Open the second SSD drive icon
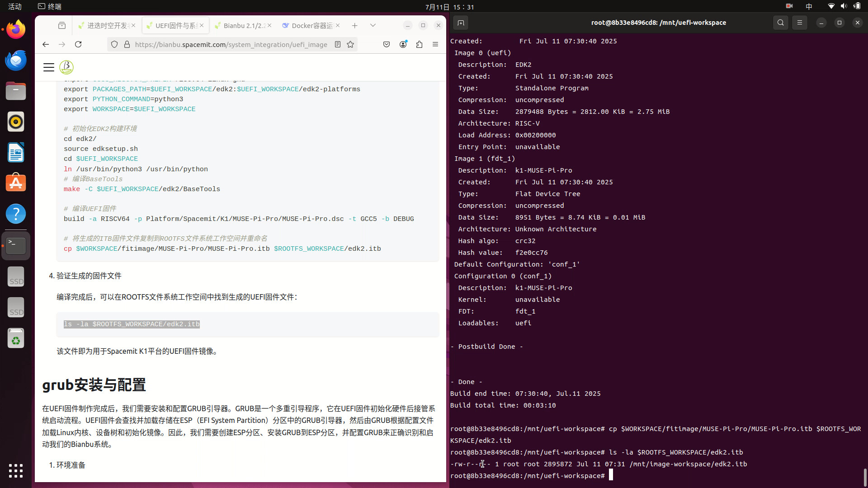 coord(16,307)
